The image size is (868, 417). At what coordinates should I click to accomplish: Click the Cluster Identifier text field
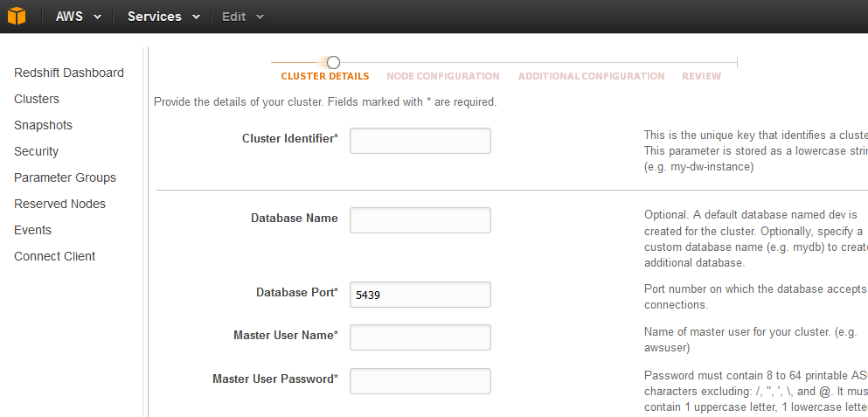point(420,141)
